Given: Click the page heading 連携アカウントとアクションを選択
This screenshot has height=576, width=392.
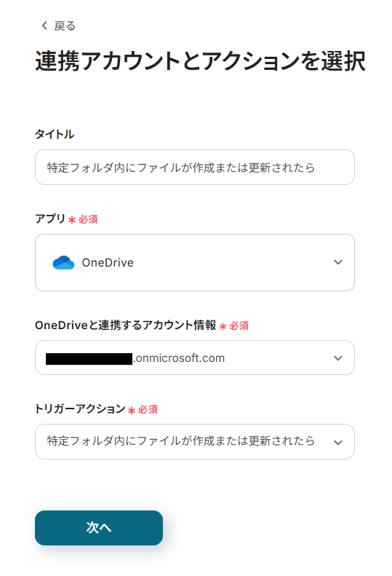Looking at the screenshot, I should [x=201, y=61].
